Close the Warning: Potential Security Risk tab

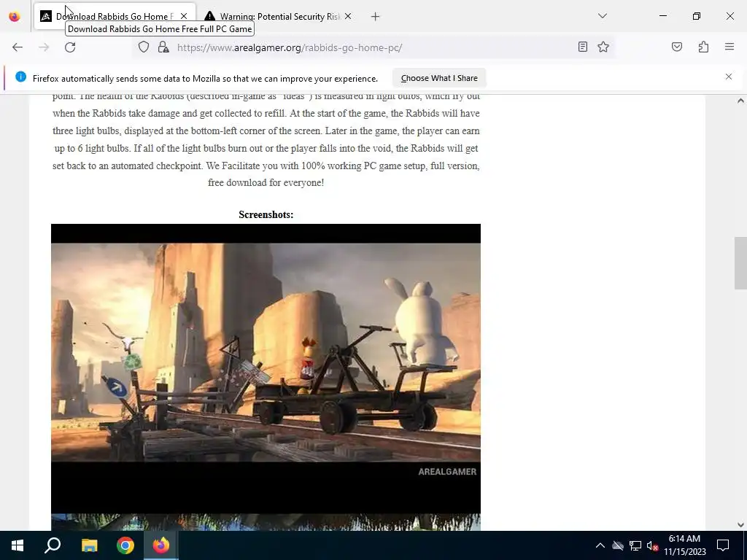pyautogui.click(x=348, y=16)
